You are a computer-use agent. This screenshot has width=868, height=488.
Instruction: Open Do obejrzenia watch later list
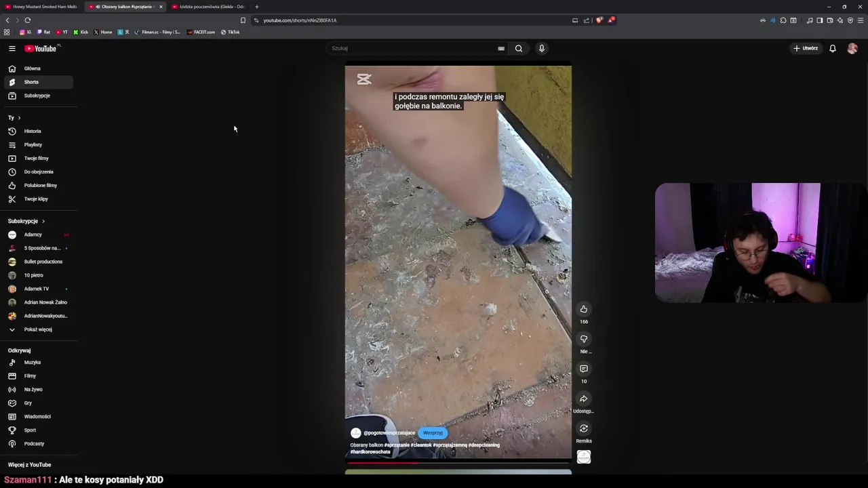click(x=39, y=172)
